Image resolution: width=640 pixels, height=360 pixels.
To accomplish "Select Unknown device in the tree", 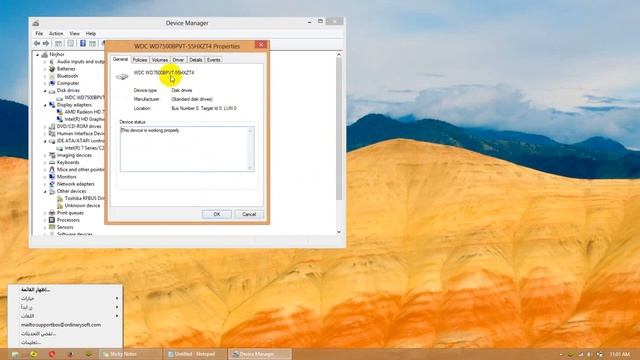I will [x=82, y=206].
